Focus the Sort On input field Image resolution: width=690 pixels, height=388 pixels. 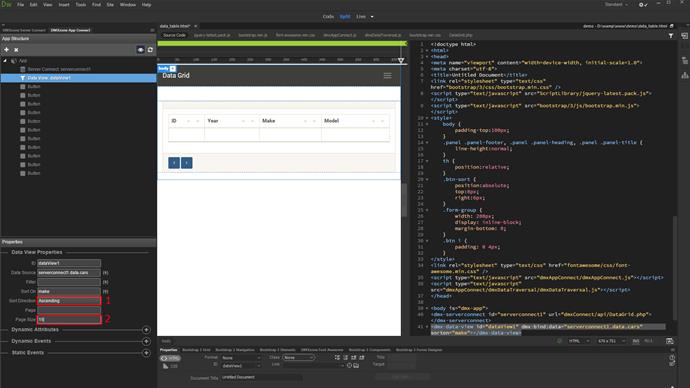pyautogui.click(x=69, y=291)
